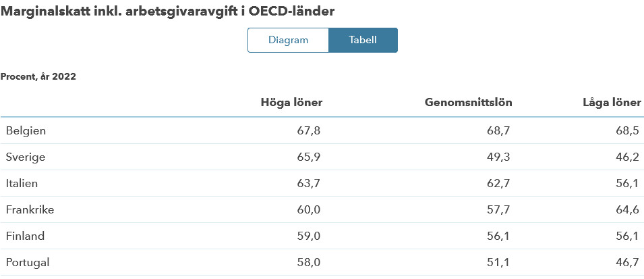Click the Italien row label

[x=22, y=183]
